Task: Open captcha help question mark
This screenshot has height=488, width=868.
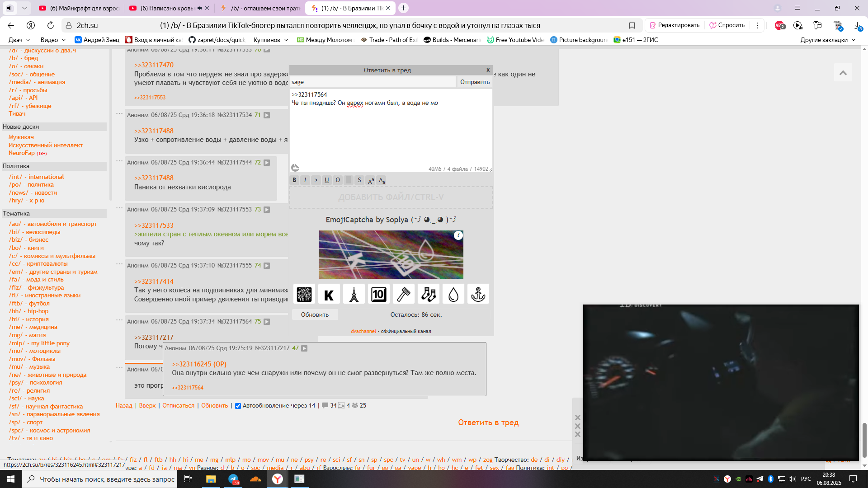Action: click(x=458, y=235)
